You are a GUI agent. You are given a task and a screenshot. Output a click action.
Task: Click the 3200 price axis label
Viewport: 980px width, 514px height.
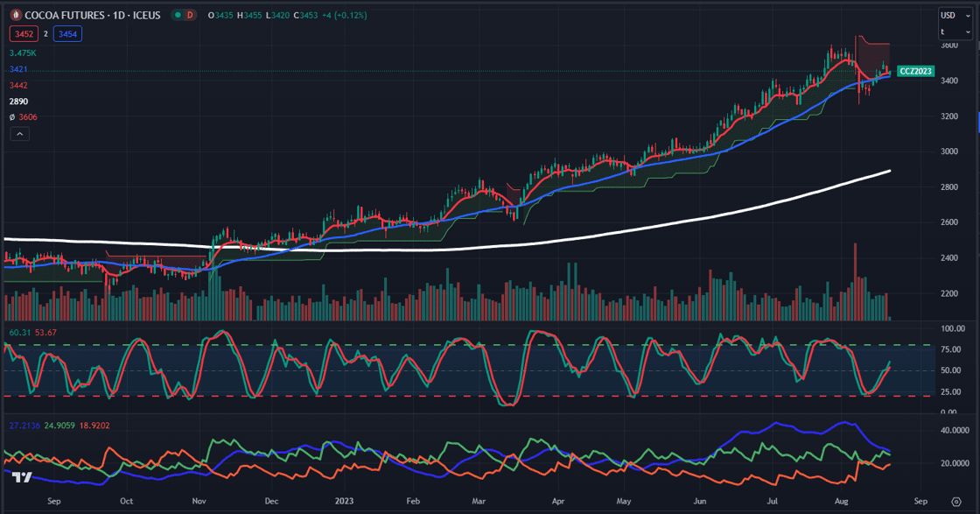(949, 116)
